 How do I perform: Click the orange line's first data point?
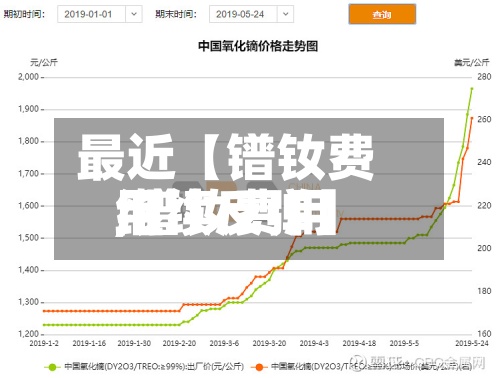(44, 311)
